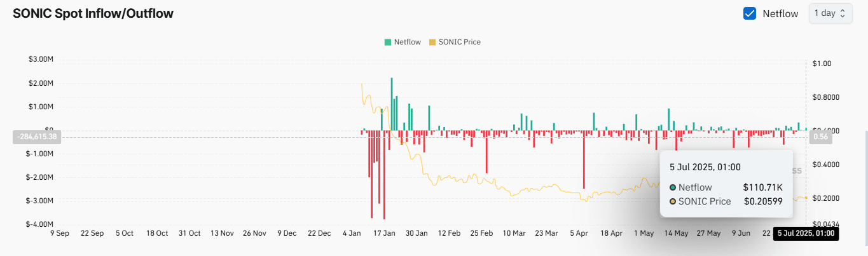Click the yellow SONIC Price legend swatch
The image size is (868, 256).
pyautogui.click(x=433, y=42)
